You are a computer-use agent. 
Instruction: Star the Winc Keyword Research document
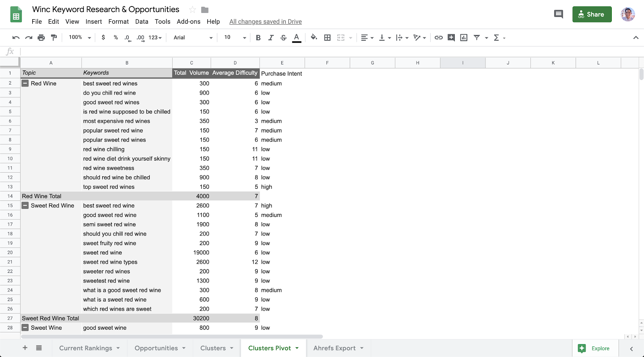pos(192,10)
